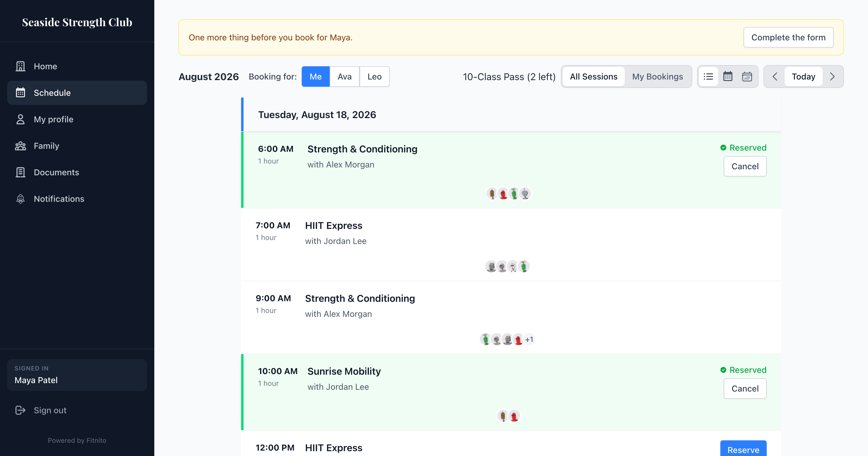Cancel the 6:00 AM Strength & Conditioning reservation
This screenshot has height=456, width=868.
[x=745, y=166]
